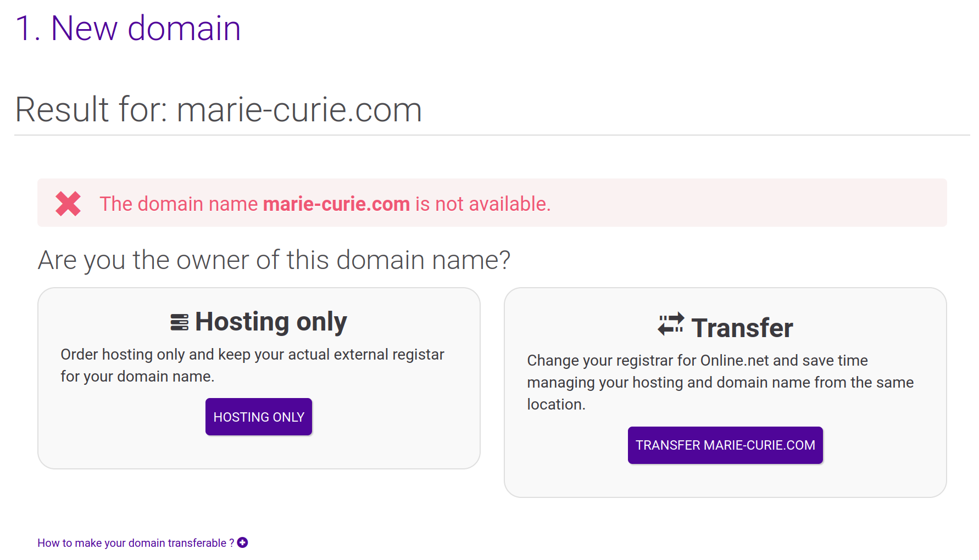Click the hosting only description paragraph

tap(252, 365)
